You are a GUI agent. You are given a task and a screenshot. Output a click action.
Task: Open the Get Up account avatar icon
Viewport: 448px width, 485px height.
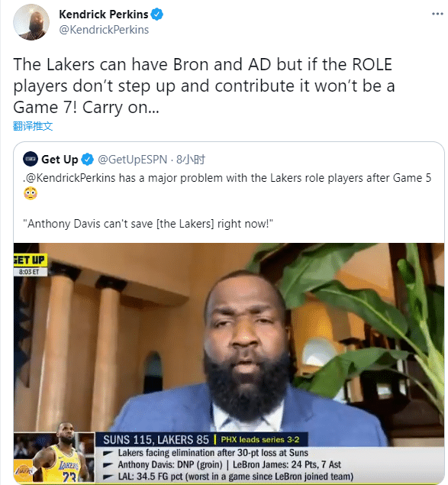tap(31, 159)
